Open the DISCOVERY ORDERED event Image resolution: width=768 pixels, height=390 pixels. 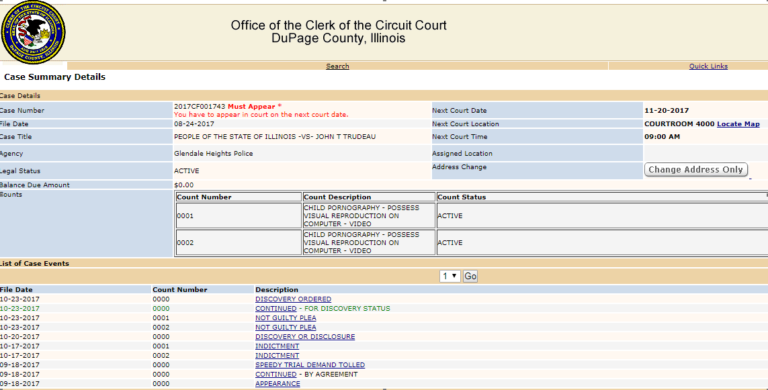(x=293, y=299)
